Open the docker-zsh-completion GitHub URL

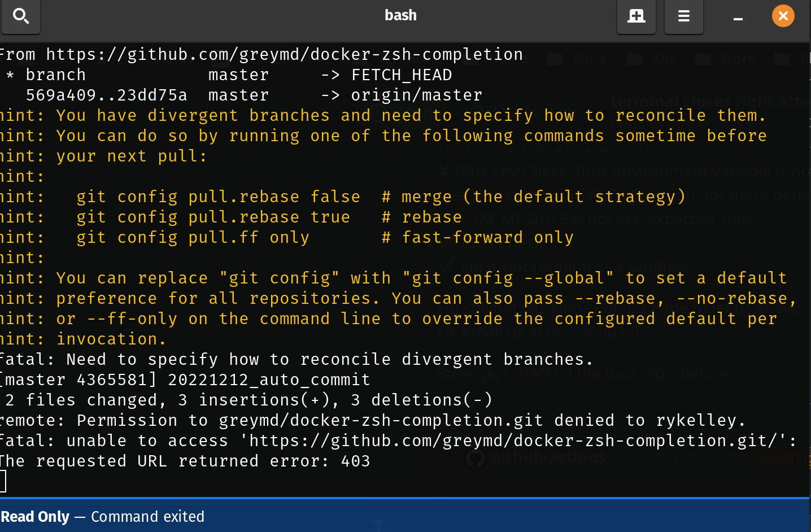pyautogui.click(x=284, y=54)
